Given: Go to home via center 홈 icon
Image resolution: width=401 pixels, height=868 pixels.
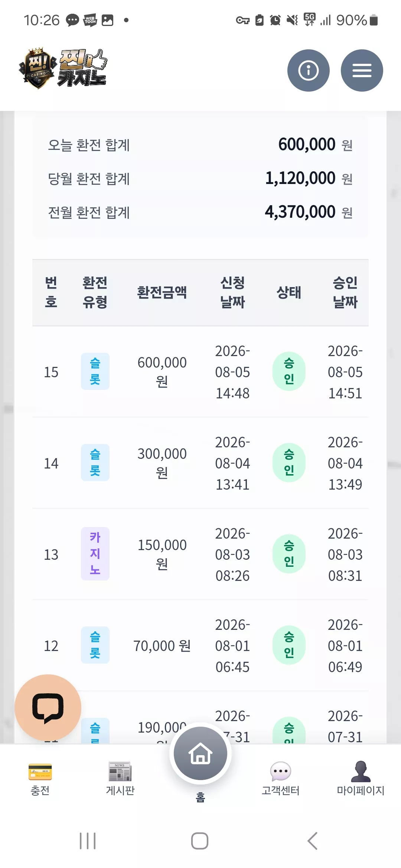Looking at the screenshot, I should (x=200, y=753).
